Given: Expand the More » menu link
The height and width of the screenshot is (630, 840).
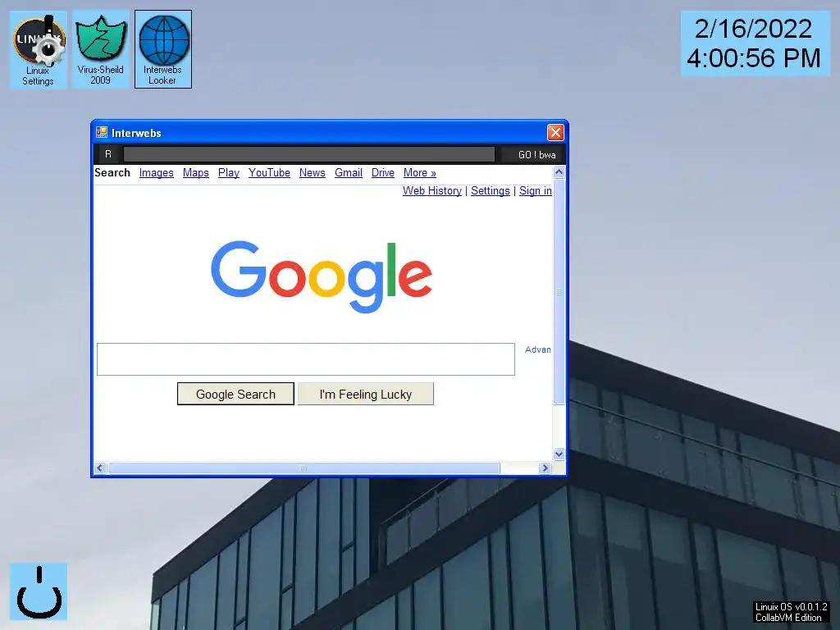Looking at the screenshot, I should (419, 172).
